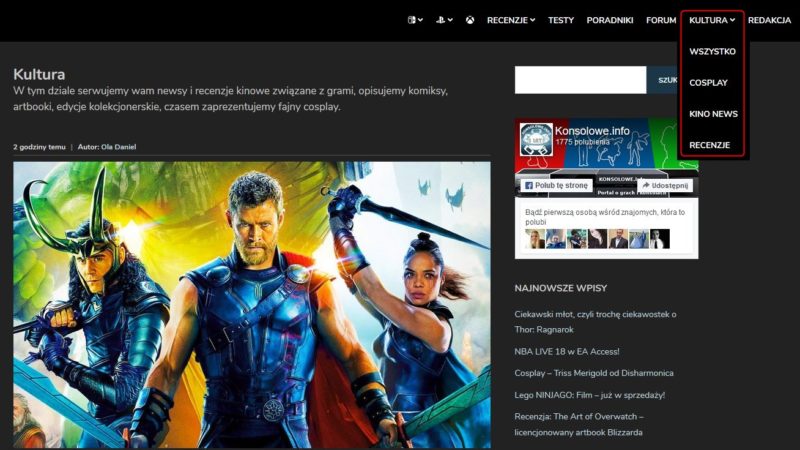The width and height of the screenshot is (800, 450).
Task: Click the first friend avatar in Facebook widget
Action: click(x=535, y=239)
